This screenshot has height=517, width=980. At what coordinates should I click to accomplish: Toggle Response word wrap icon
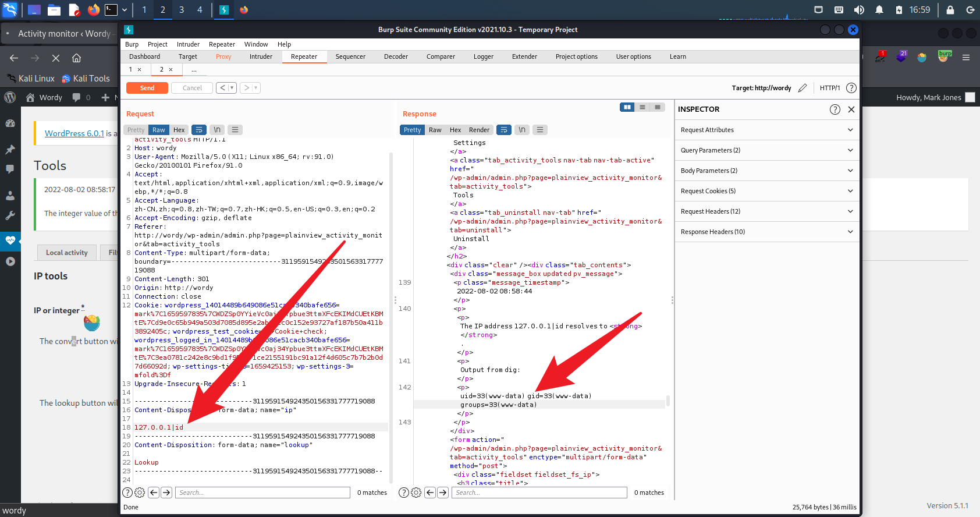point(504,130)
